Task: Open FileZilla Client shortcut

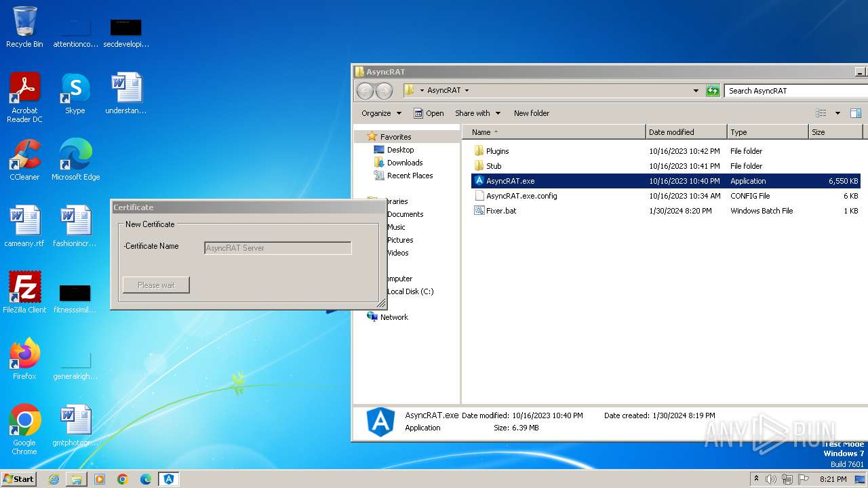Action: click(x=24, y=293)
